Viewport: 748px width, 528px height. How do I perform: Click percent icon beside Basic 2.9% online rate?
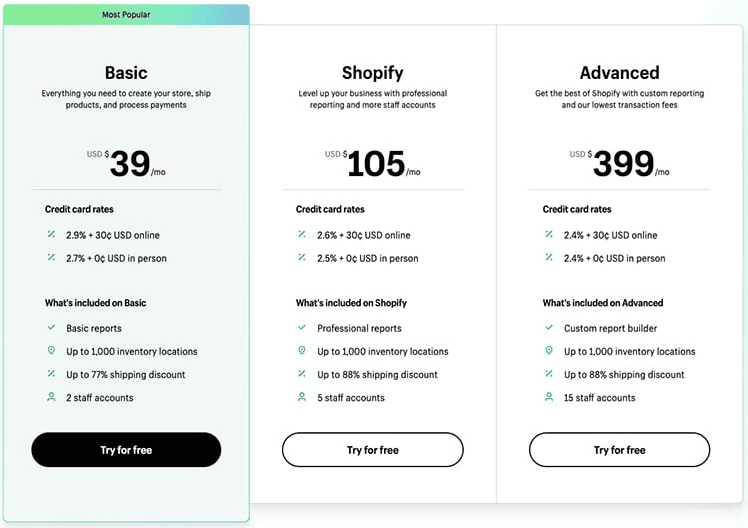(51, 235)
